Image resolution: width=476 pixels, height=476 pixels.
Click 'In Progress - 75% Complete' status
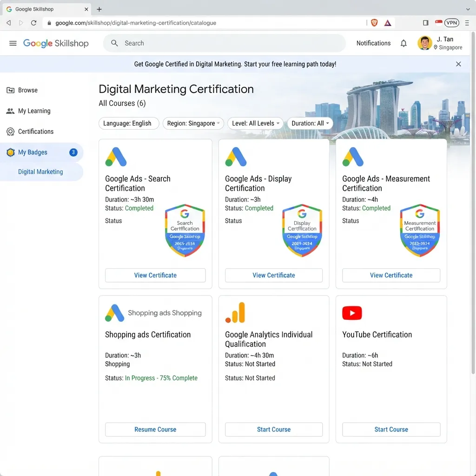pos(161,378)
